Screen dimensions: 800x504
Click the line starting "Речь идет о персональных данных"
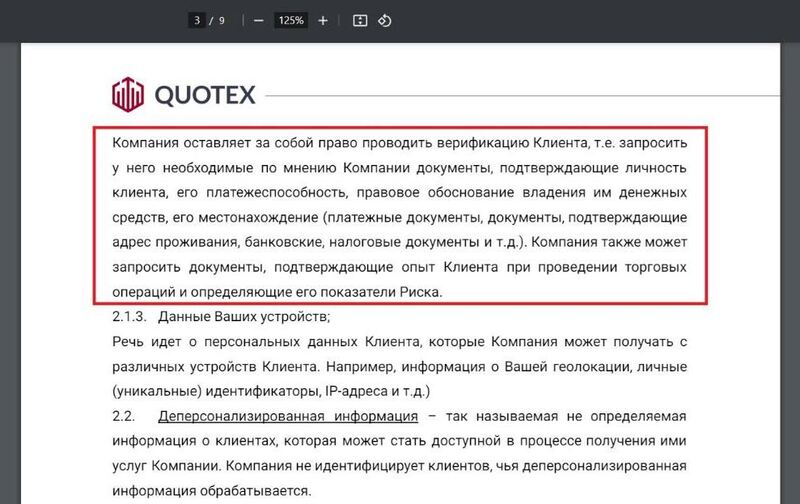[x=399, y=341]
